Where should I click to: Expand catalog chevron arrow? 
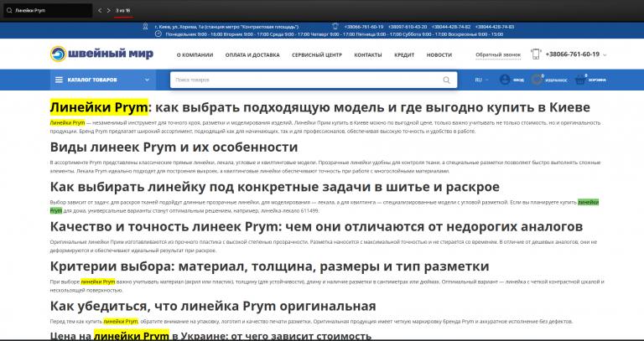click(x=147, y=80)
